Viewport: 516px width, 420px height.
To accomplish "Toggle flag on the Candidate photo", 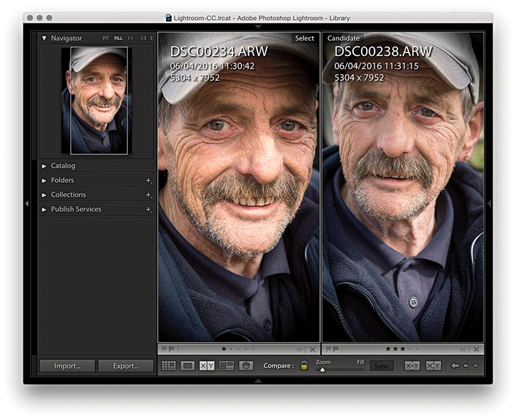I will click(328, 350).
